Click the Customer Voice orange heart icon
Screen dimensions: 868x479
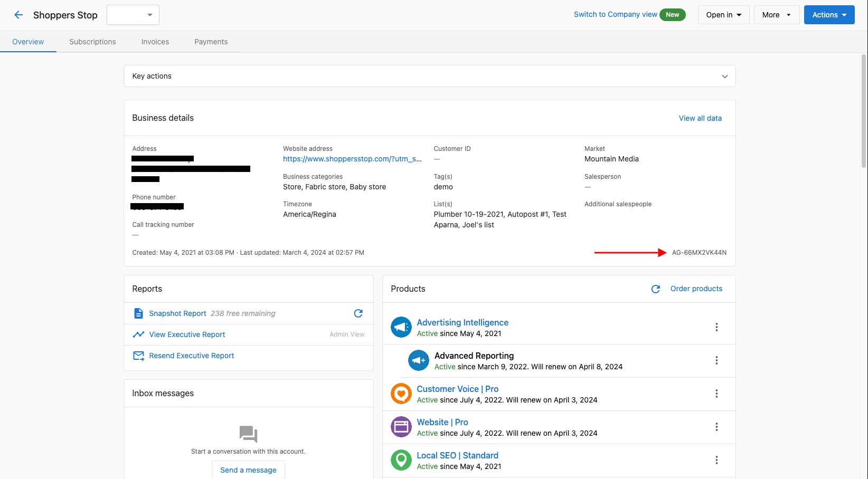(401, 394)
